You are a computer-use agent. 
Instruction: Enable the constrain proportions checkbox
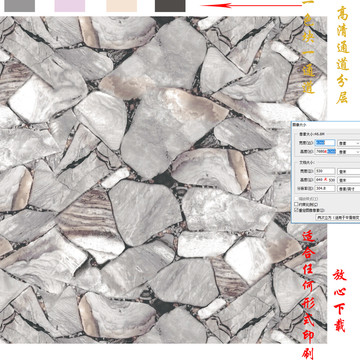point(296,204)
